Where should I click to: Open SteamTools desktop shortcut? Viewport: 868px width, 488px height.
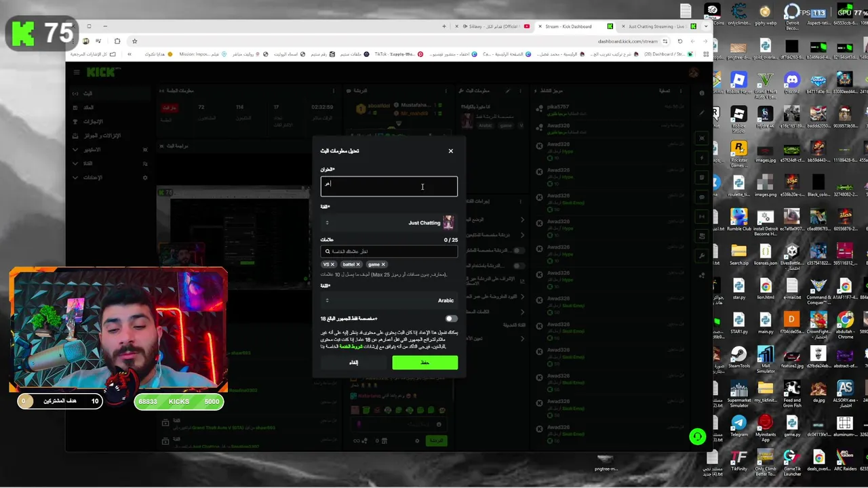[x=739, y=358]
